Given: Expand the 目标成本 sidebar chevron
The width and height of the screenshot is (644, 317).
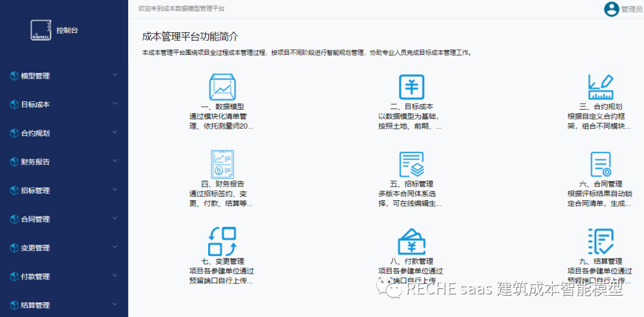Looking at the screenshot, I should 115,104.
